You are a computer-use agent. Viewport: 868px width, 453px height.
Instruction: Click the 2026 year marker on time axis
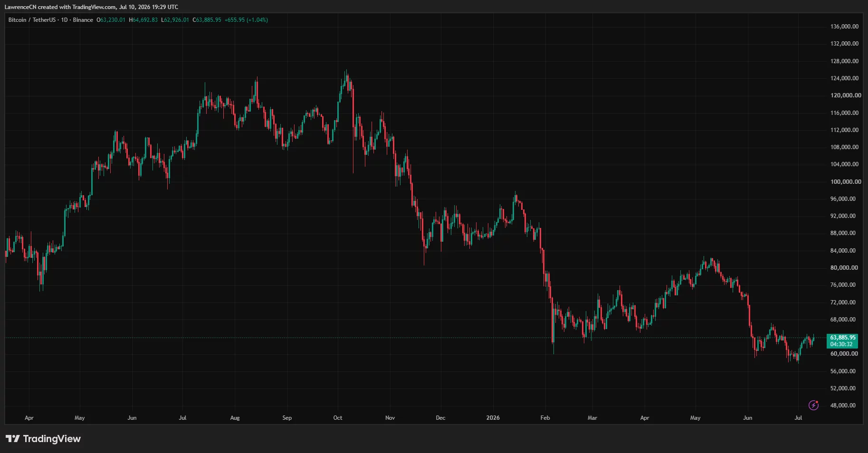pos(493,418)
